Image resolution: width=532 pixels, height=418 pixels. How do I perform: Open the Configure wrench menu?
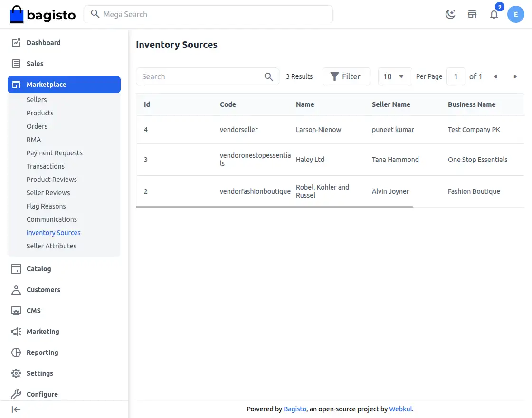(x=42, y=394)
